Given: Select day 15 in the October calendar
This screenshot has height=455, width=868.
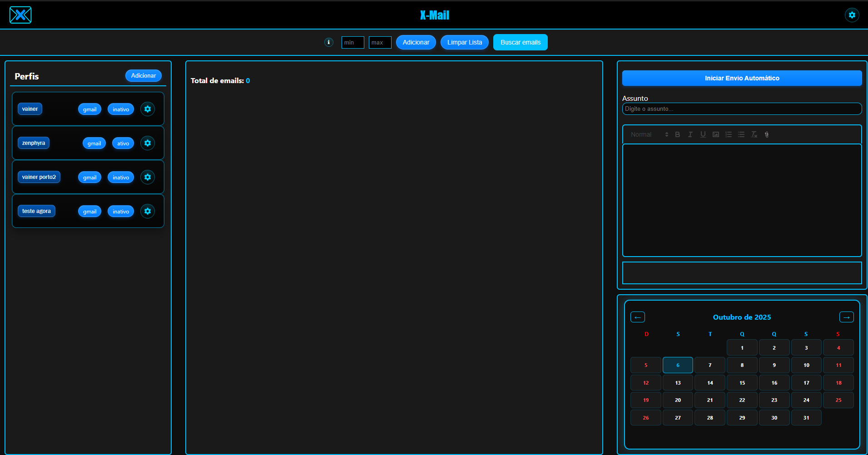Looking at the screenshot, I should click(742, 383).
